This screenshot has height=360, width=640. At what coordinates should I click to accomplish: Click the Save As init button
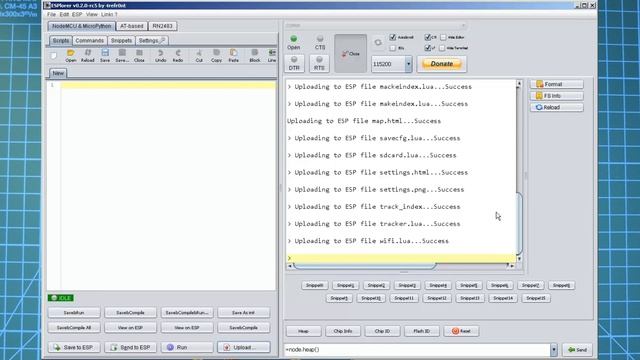point(244,313)
